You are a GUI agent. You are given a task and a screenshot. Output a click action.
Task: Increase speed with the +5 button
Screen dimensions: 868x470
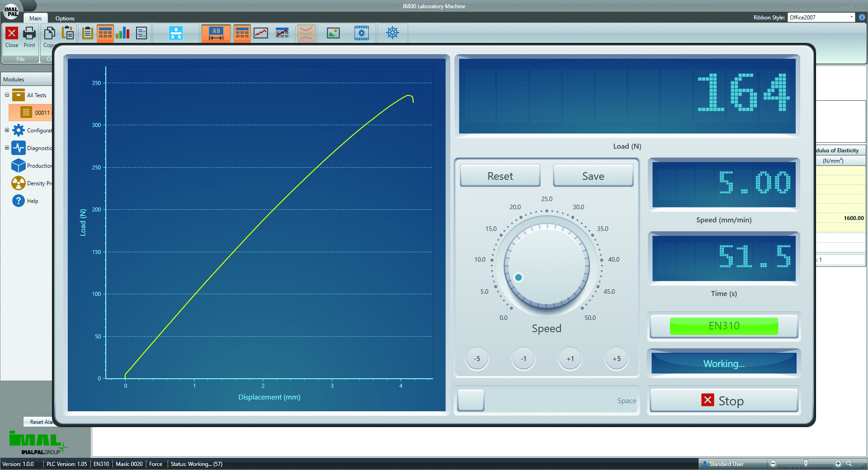616,359
